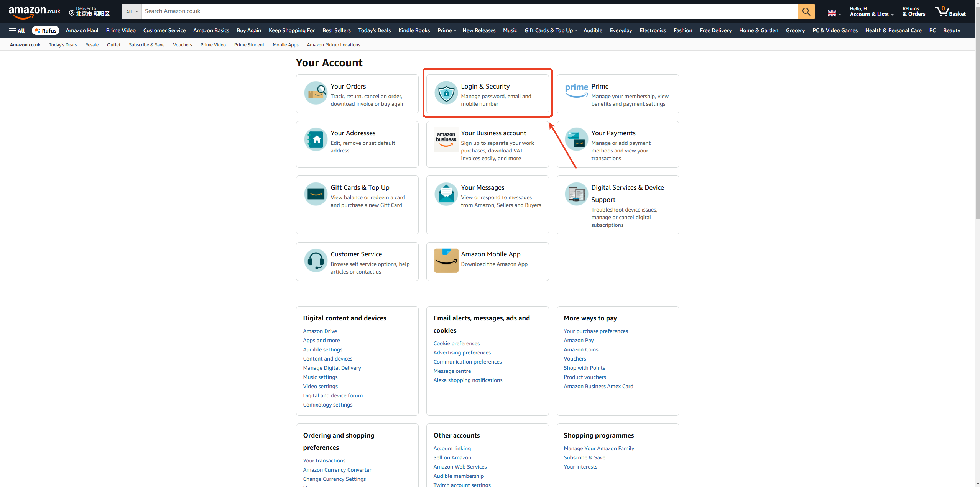Image resolution: width=980 pixels, height=487 pixels.
Task: Open the Outlet sub-navigation tab
Action: pos(113,45)
